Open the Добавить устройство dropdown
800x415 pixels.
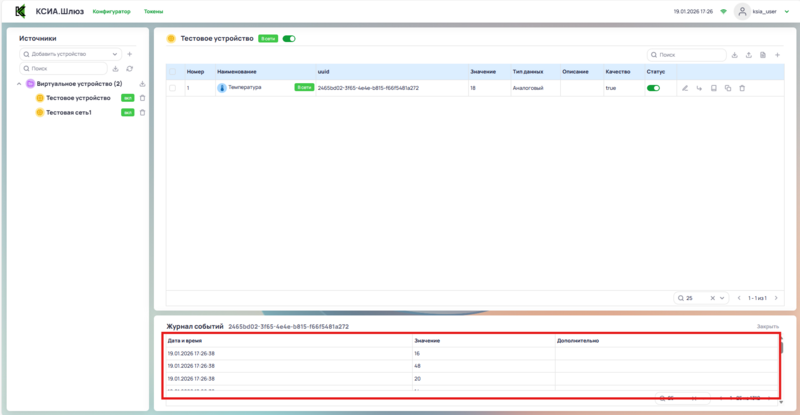click(70, 54)
